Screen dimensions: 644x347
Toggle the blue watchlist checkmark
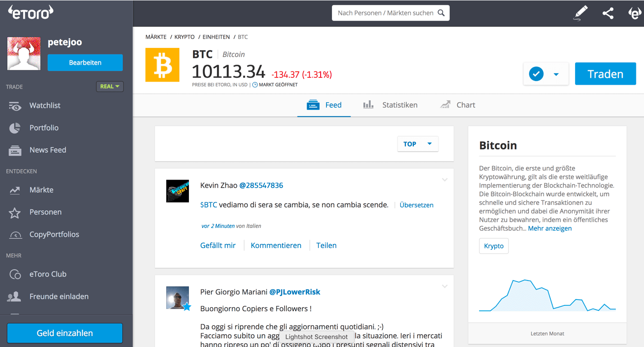[x=536, y=74]
